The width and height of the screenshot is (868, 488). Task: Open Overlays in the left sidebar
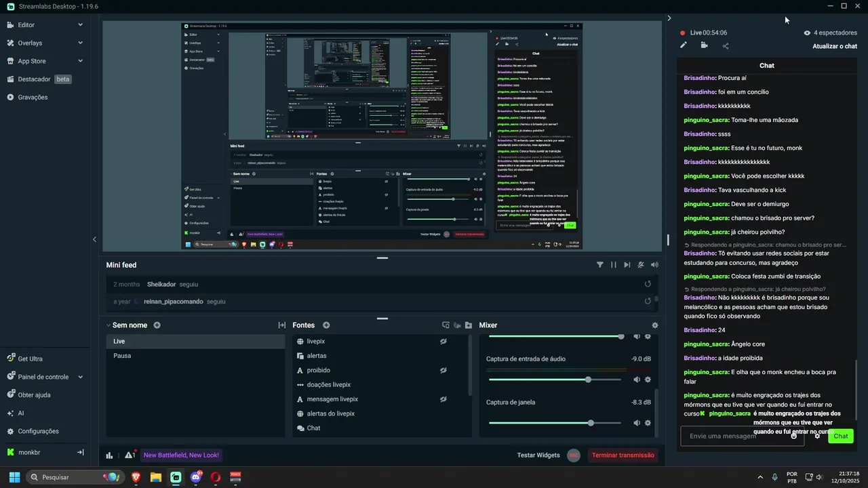point(30,43)
